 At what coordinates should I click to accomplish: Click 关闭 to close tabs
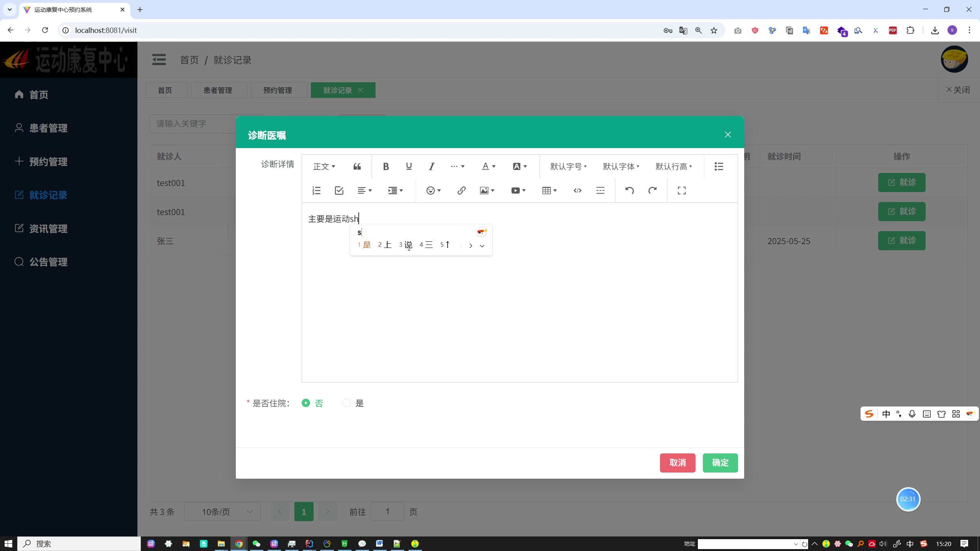(x=958, y=90)
